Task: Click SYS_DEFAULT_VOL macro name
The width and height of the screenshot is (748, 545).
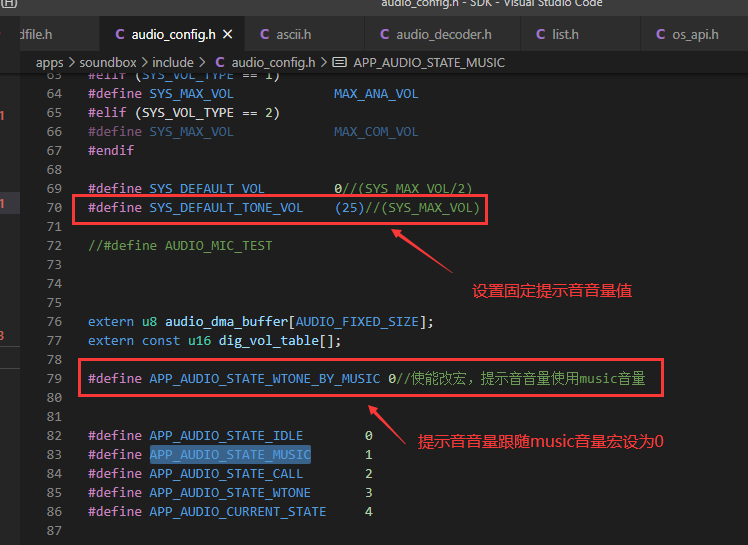Action: (x=207, y=189)
